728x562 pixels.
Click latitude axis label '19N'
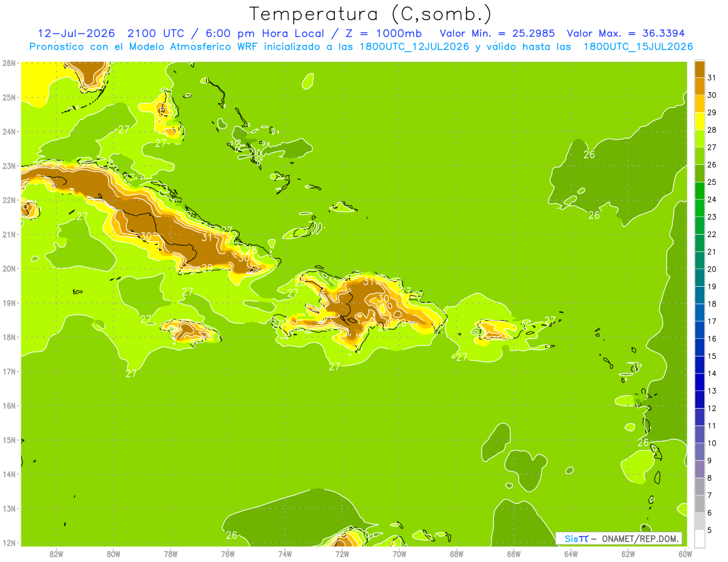tap(8, 303)
